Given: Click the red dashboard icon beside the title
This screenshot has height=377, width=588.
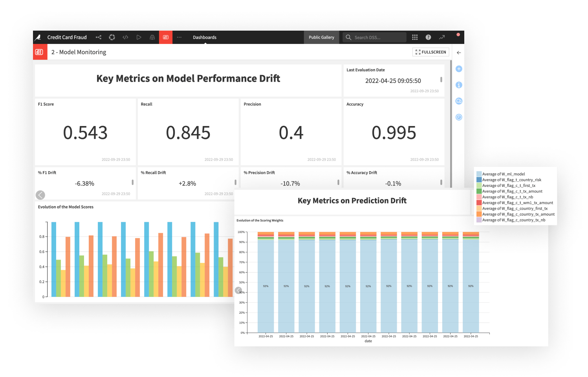Looking at the screenshot, I should 40,52.
